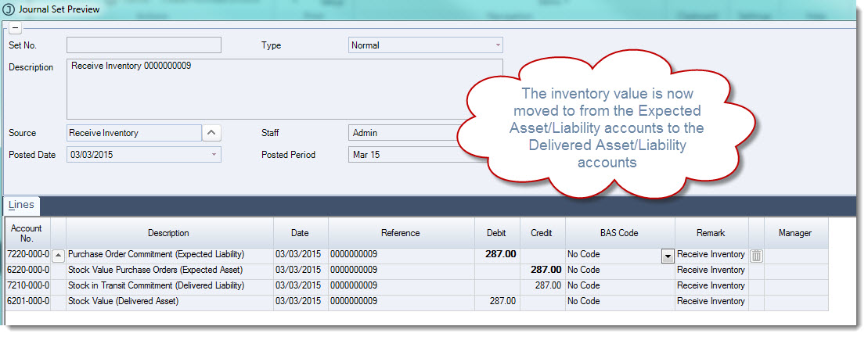The width and height of the screenshot is (868, 337).
Task: Click Receive Inventory remark on 6201-000-0 row
Action: coord(711,302)
